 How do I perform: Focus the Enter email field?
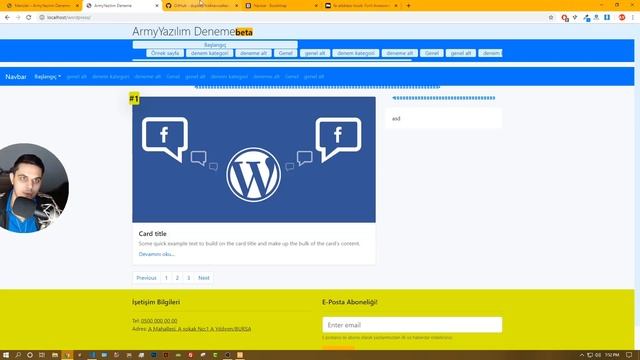(412, 325)
